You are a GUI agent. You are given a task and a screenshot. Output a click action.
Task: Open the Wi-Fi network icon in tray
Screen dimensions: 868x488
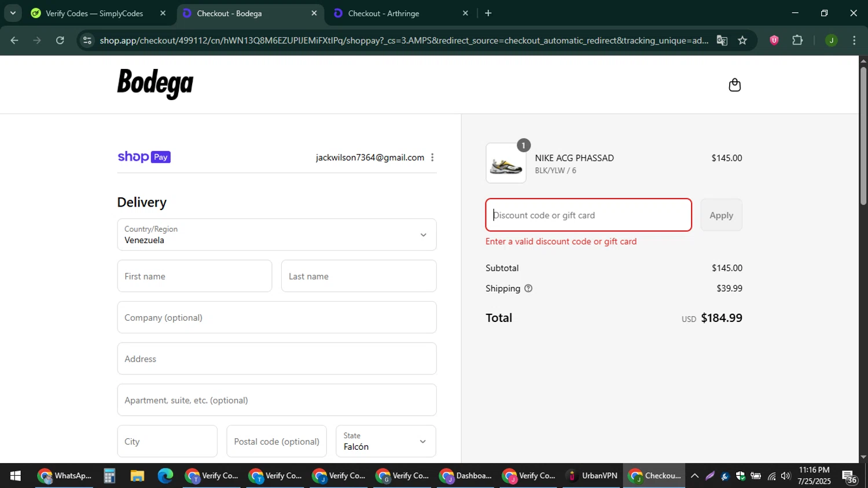(x=771, y=476)
